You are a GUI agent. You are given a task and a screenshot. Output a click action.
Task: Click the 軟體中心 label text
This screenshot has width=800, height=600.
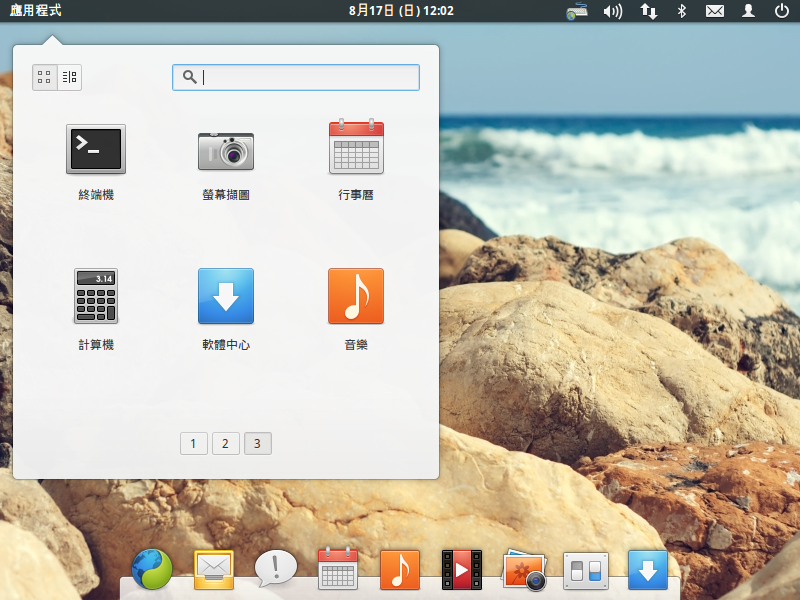pos(226,344)
